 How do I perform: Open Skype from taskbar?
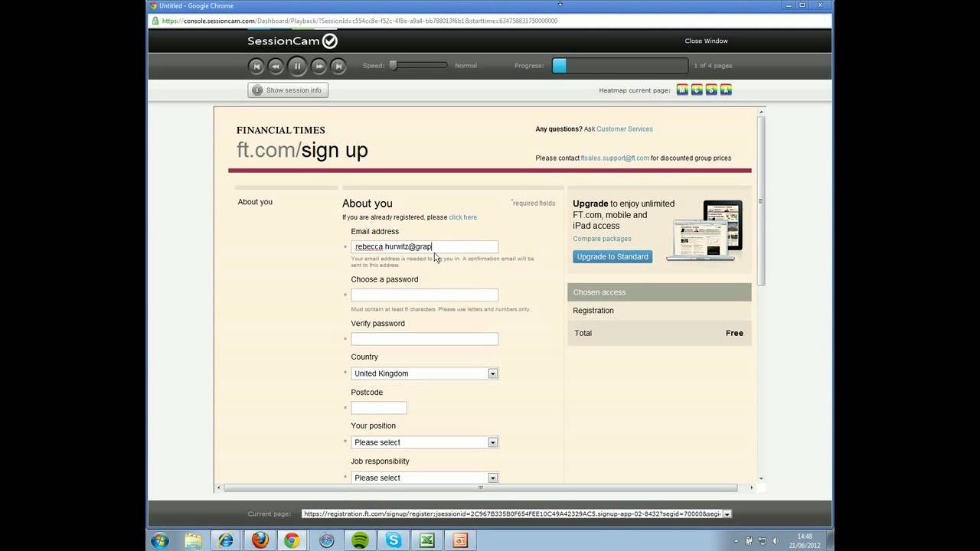[394, 541]
